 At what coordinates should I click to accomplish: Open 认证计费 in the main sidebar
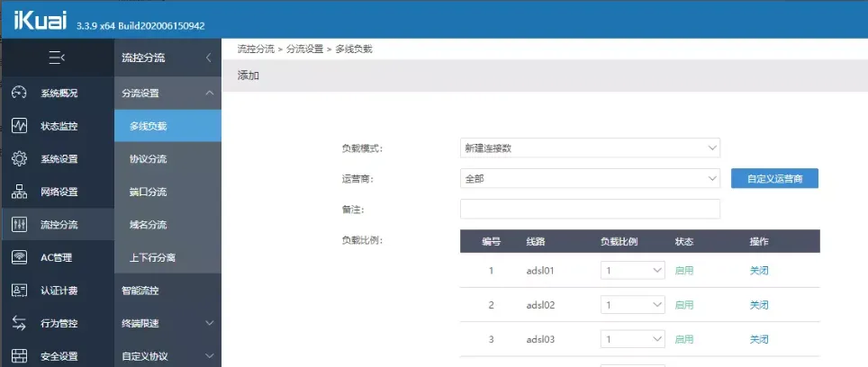pyautogui.click(x=58, y=291)
